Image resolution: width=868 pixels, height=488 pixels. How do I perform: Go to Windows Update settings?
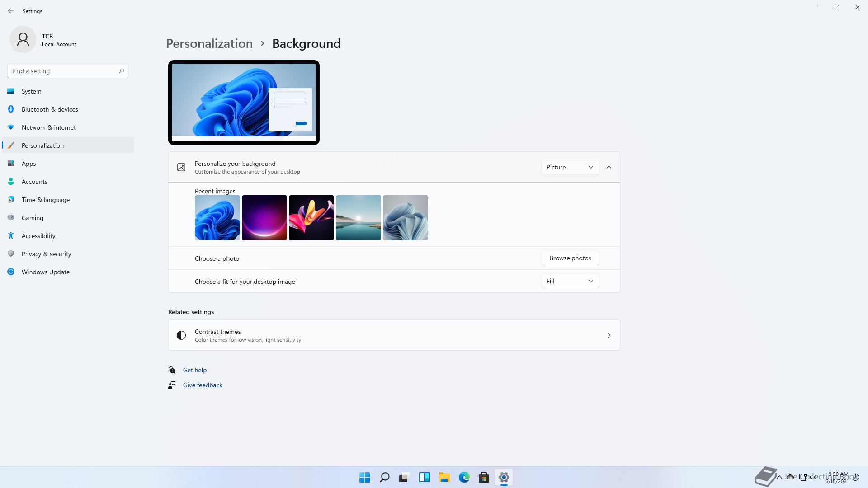coord(68,272)
